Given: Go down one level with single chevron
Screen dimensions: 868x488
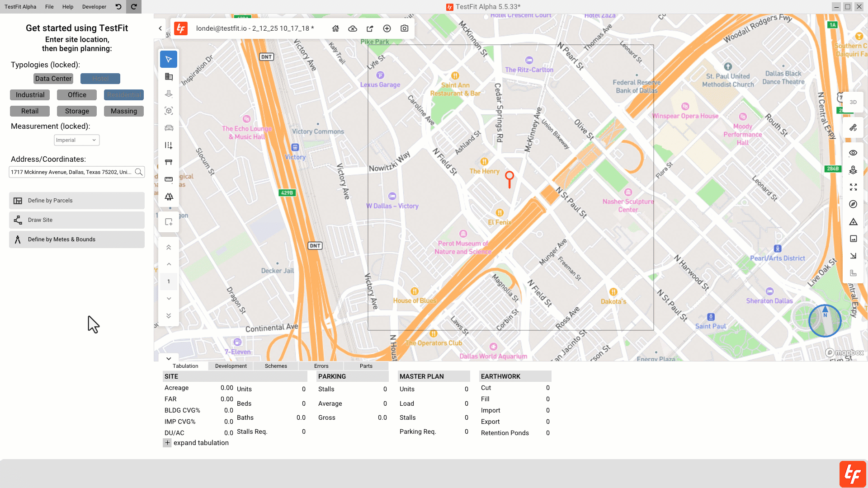Looking at the screenshot, I should pos(169,299).
